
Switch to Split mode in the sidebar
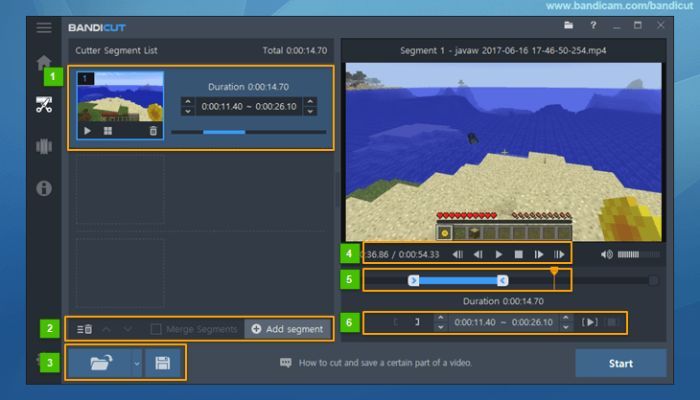(44, 146)
